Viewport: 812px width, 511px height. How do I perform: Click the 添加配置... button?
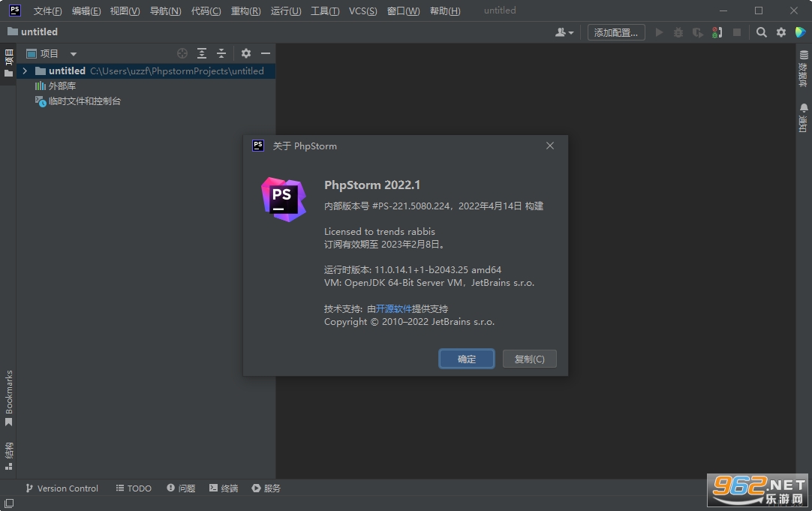click(615, 32)
